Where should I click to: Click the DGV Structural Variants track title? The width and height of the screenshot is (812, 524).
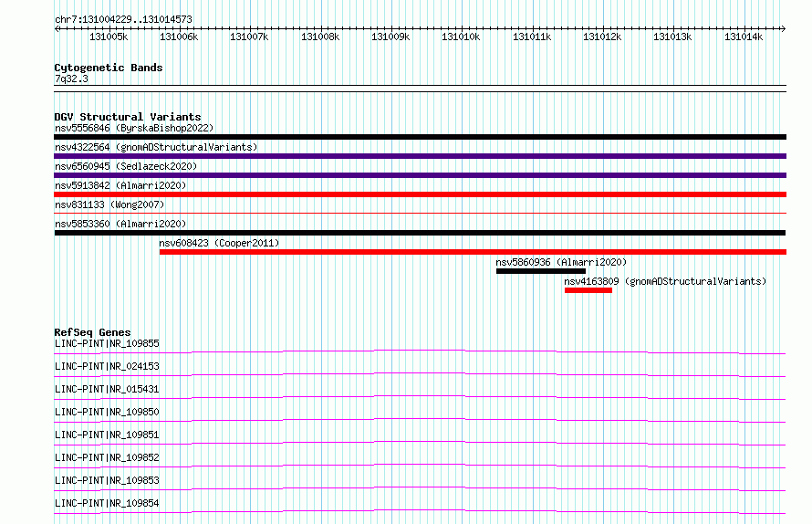(128, 117)
